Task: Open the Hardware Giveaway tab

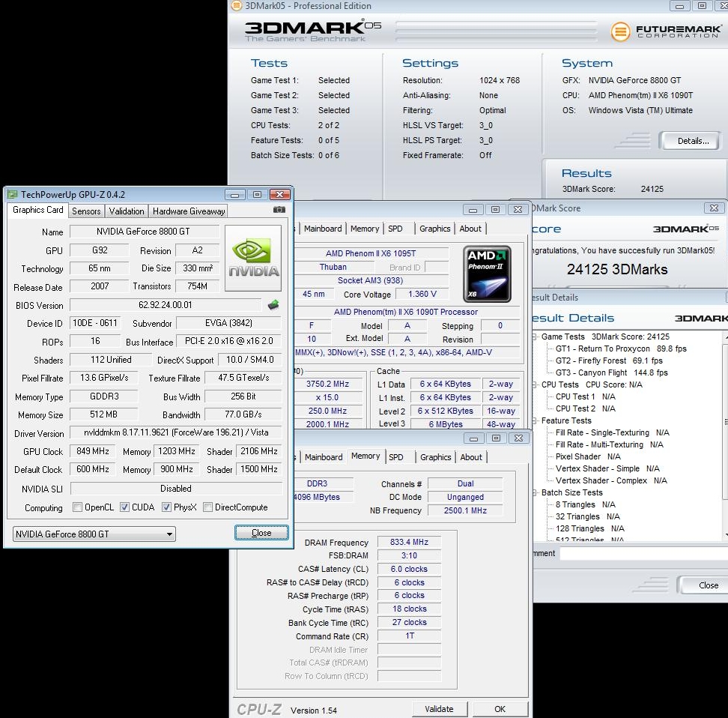Action: click(x=189, y=211)
